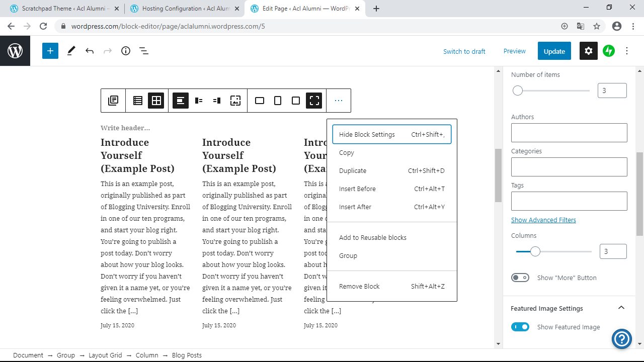The width and height of the screenshot is (644, 362).
Task: Open the block navigation list view icon
Action: (144, 51)
